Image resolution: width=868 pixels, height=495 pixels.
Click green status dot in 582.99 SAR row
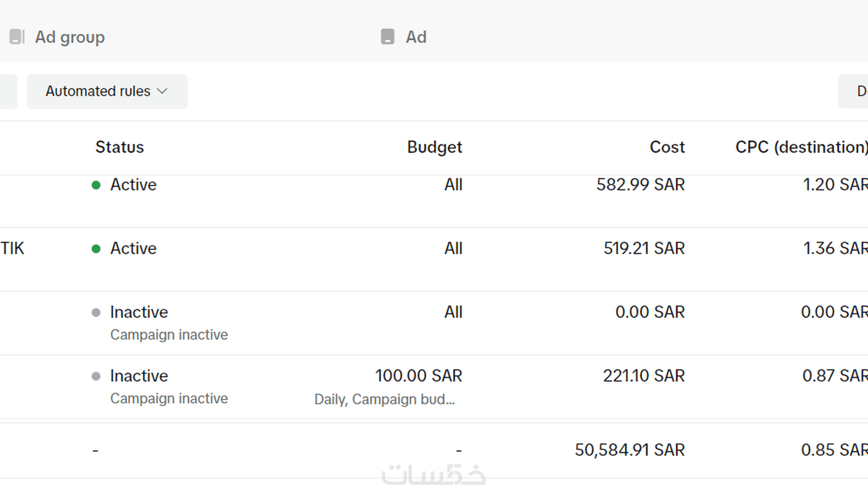(96, 185)
